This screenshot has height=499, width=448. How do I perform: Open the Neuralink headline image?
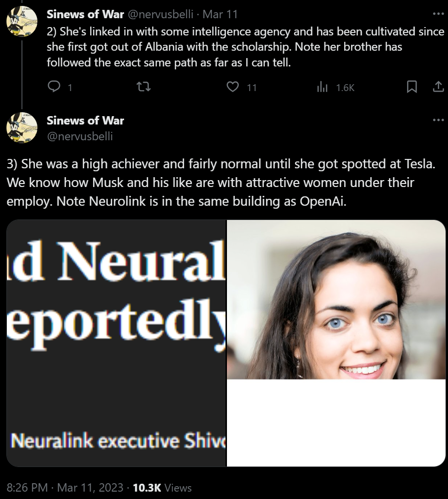point(116,343)
